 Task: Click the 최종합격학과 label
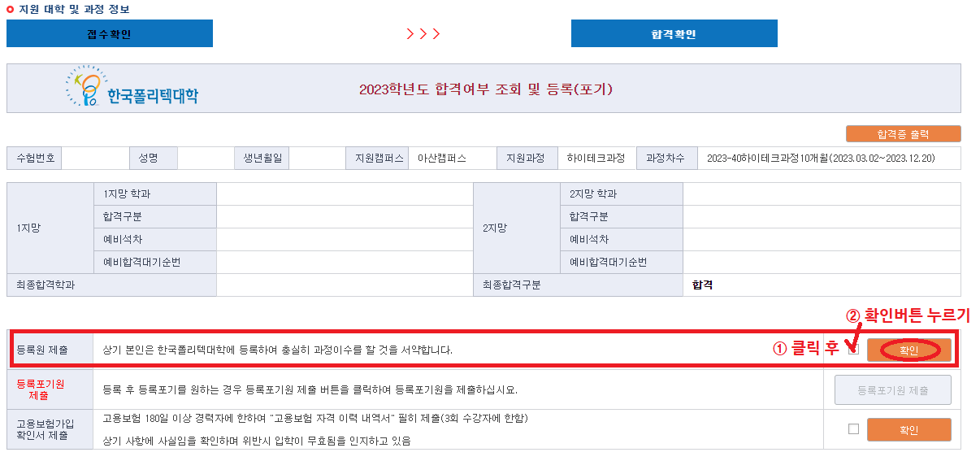(x=46, y=285)
